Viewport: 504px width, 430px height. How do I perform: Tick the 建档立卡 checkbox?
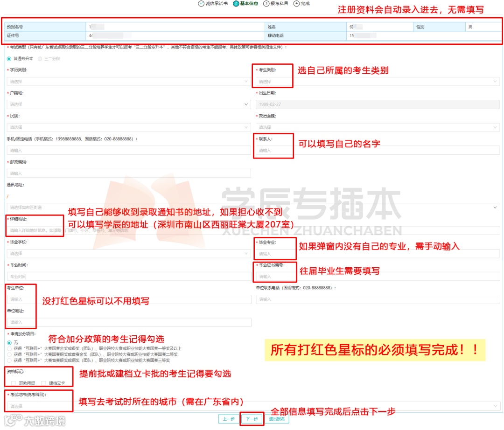pos(43,383)
